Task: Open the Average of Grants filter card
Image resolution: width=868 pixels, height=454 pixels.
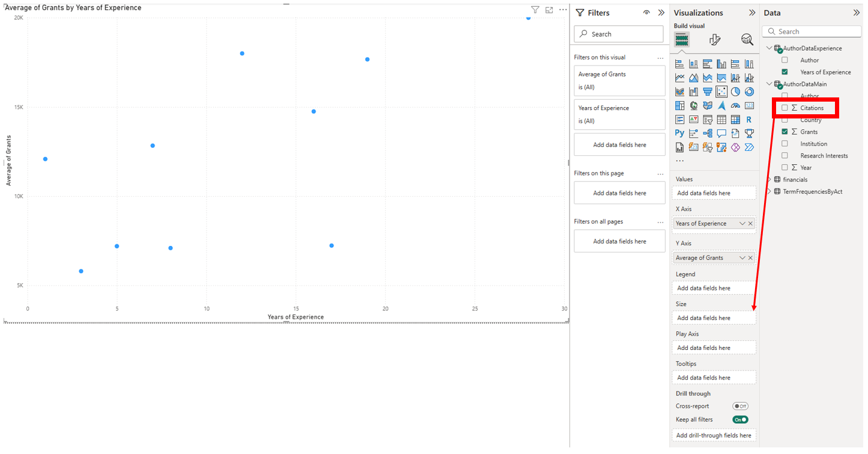Action: point(619,81)
